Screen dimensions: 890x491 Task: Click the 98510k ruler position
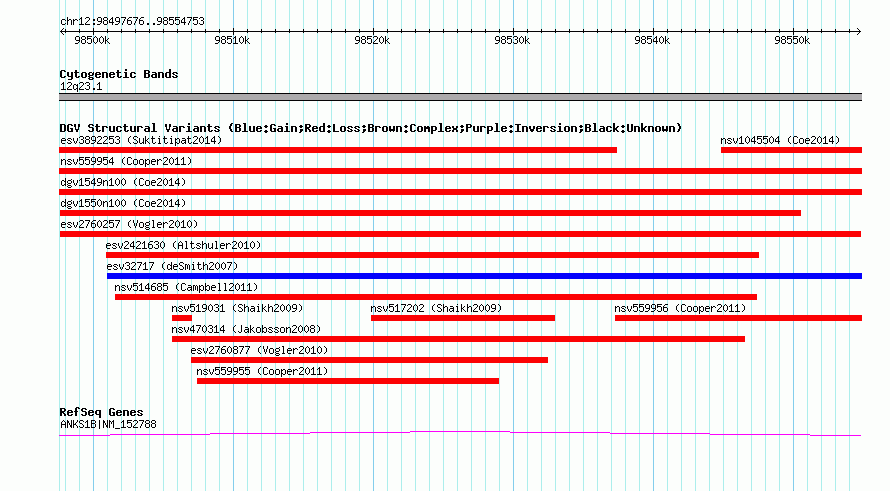coord(232,40)
